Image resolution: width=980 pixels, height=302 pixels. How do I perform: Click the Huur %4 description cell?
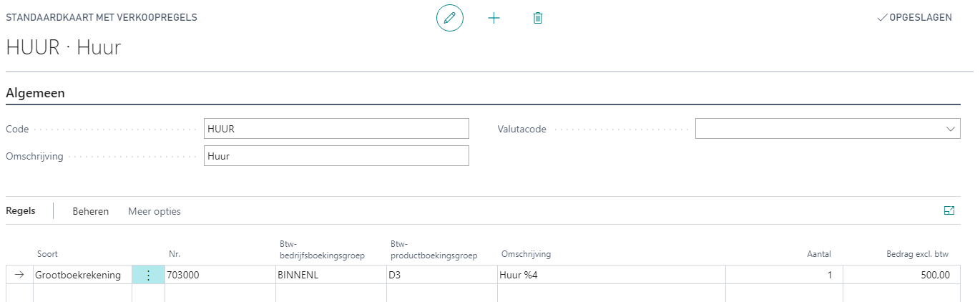click(x=610, y=275)
